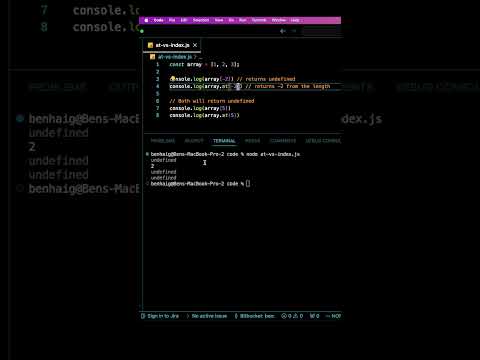
Task: Open the Edit menu
Action: pos(184,20)
